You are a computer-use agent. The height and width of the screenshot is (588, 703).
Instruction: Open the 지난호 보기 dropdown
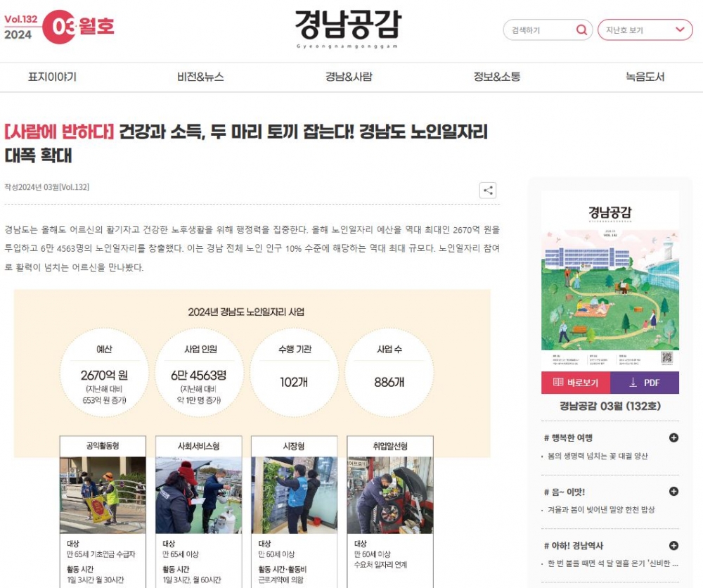click(x=645, y=30)
